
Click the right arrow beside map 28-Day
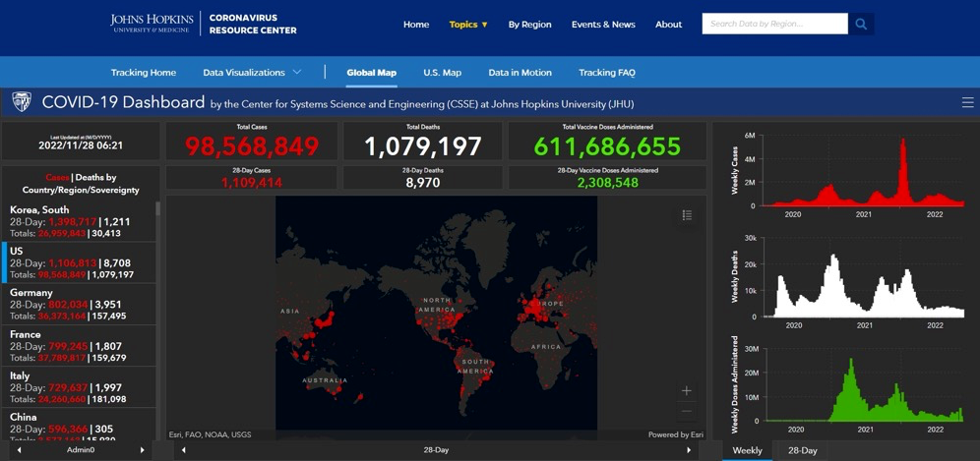pos(689,450)
